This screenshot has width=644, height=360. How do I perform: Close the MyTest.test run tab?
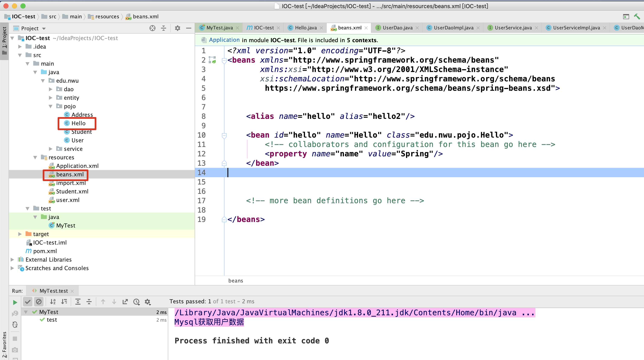72,291
